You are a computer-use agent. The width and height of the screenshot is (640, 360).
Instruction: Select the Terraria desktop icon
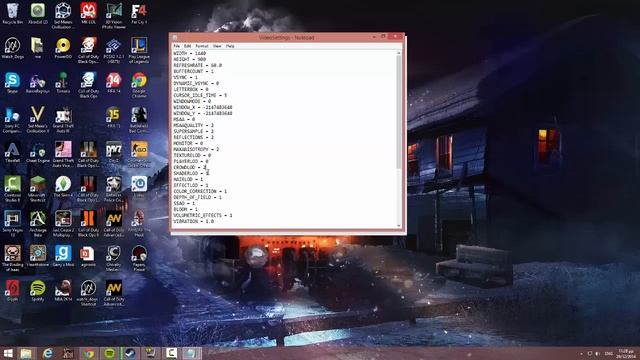63,83
